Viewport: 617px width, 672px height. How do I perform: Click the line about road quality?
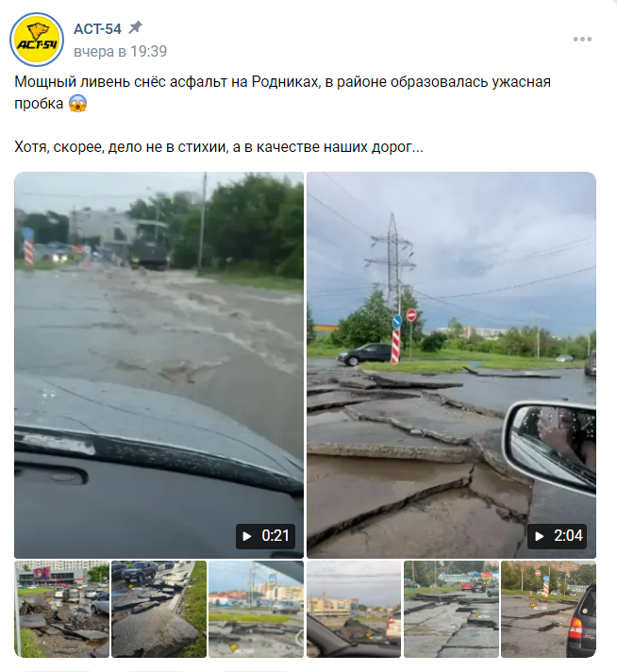pos(219,147)
